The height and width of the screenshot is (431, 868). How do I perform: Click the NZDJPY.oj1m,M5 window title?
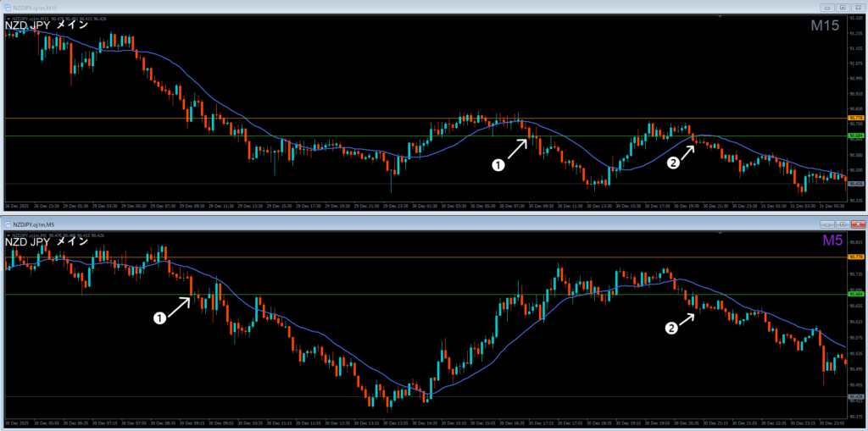[x=34, y=224]
